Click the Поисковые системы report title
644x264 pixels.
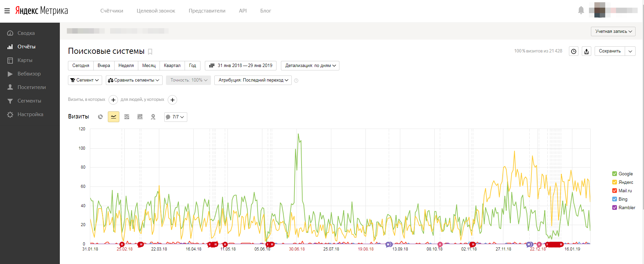(x=106, y=51)
